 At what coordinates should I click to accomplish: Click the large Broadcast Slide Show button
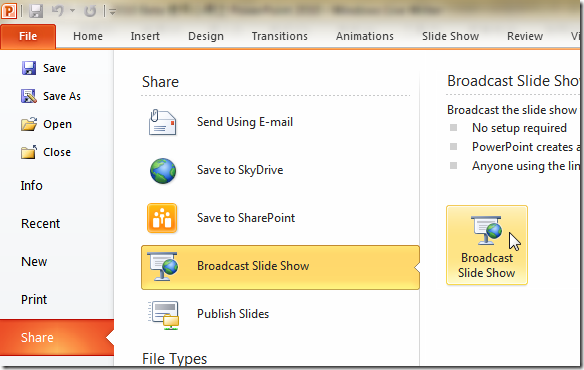pos(487,245)
